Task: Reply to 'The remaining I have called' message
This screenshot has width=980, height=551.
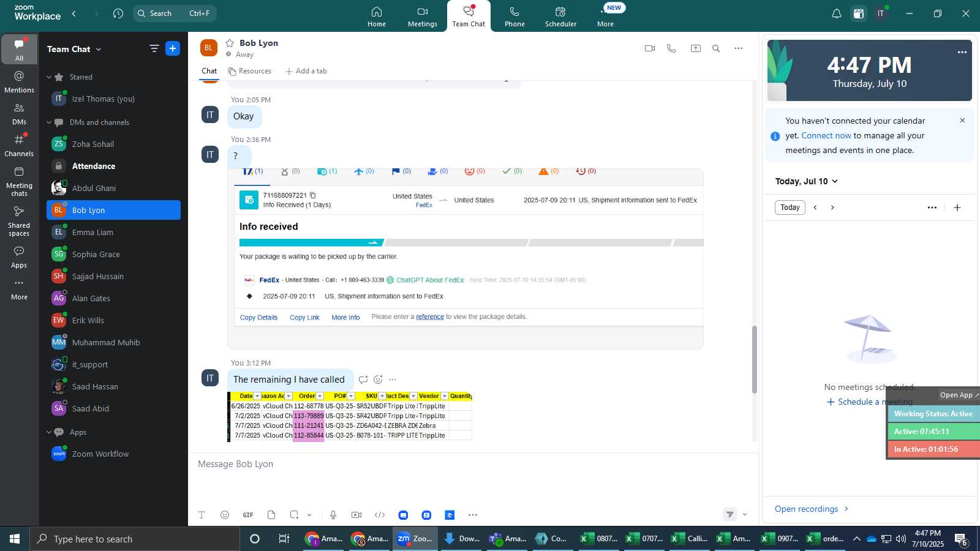Action: [x=363, y=380]
